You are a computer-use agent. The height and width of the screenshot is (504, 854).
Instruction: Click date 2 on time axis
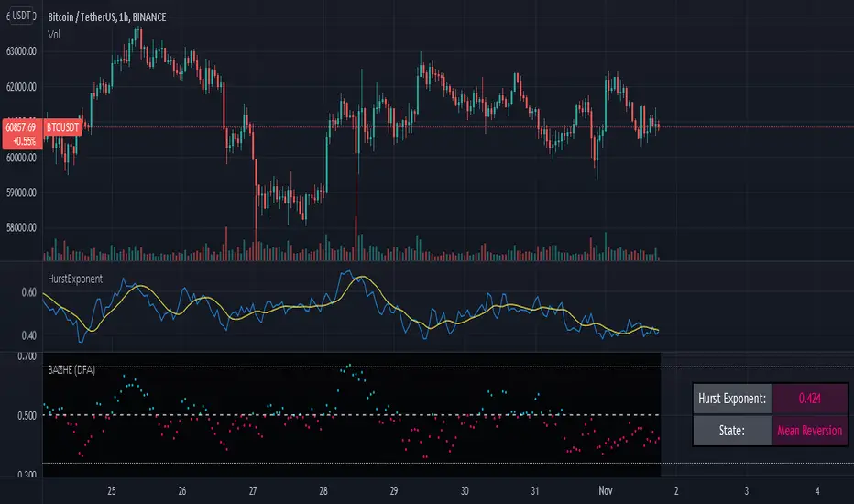coord(676,491)
